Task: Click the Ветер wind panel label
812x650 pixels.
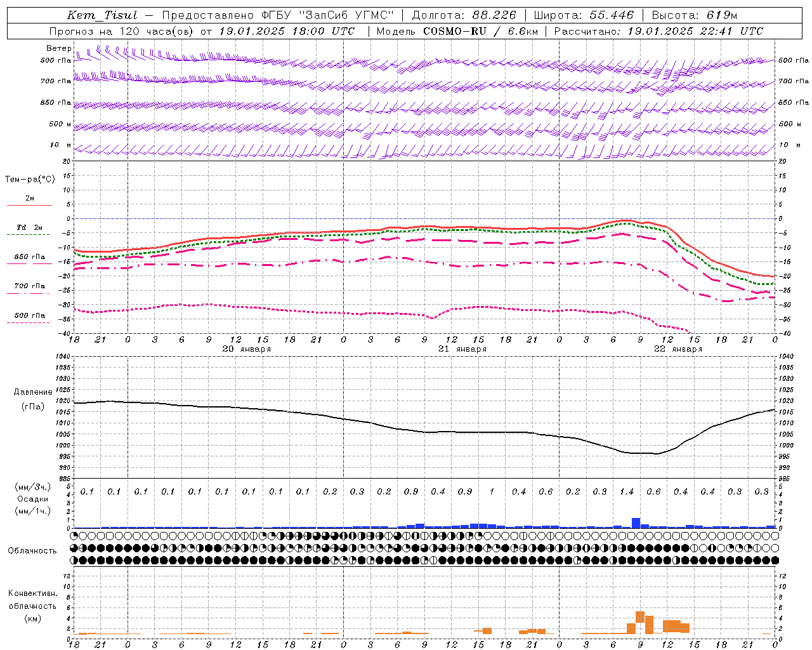Action: [59, 48]
